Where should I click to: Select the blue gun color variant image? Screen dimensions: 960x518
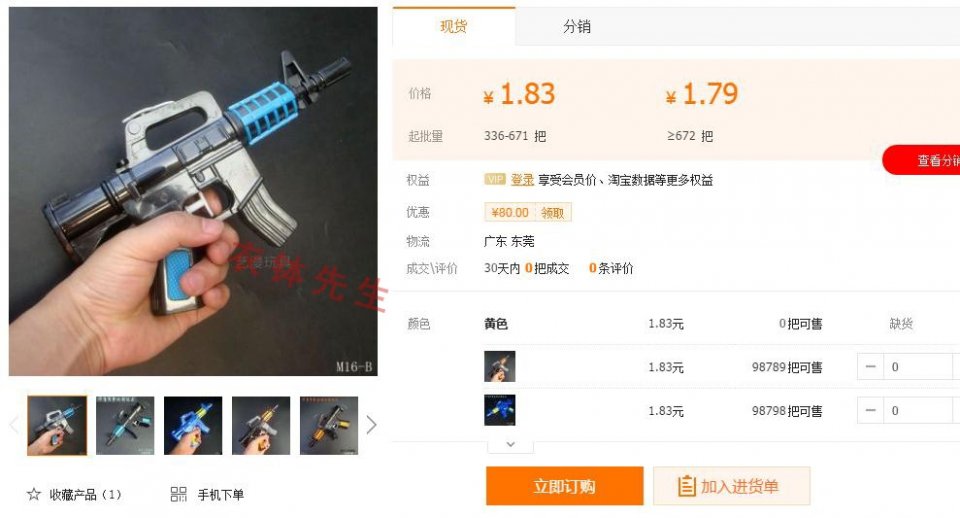[500, 410]
